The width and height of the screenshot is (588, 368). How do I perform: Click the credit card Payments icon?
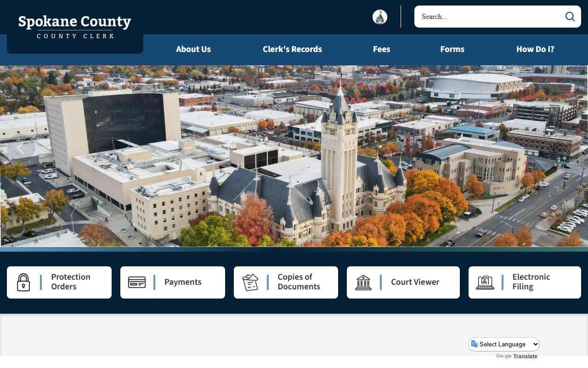137,282
